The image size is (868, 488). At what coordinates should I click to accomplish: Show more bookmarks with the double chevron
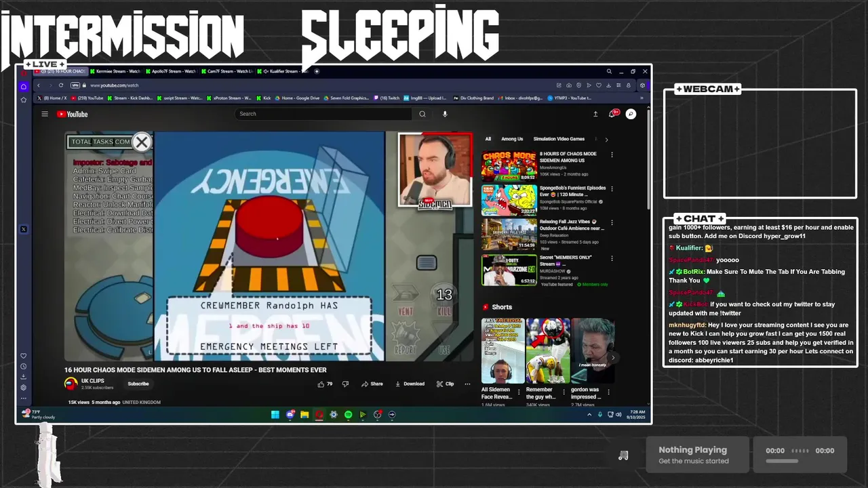(642, 98)
